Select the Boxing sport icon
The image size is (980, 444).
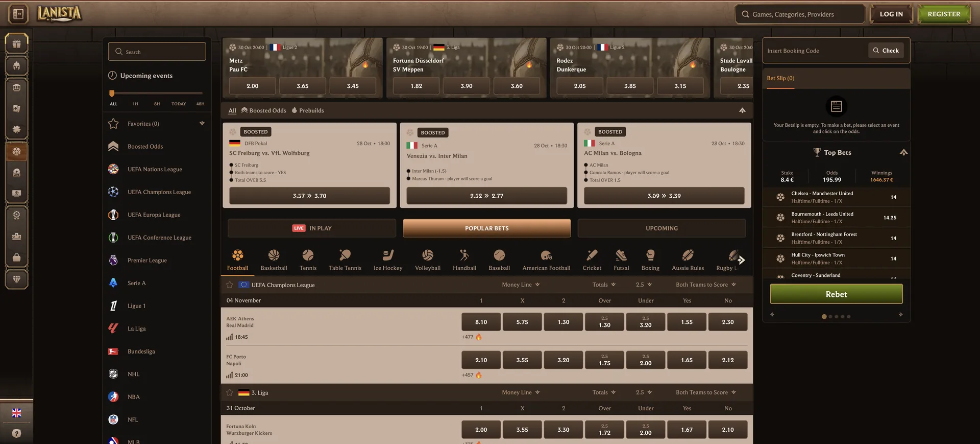(650, 260)
